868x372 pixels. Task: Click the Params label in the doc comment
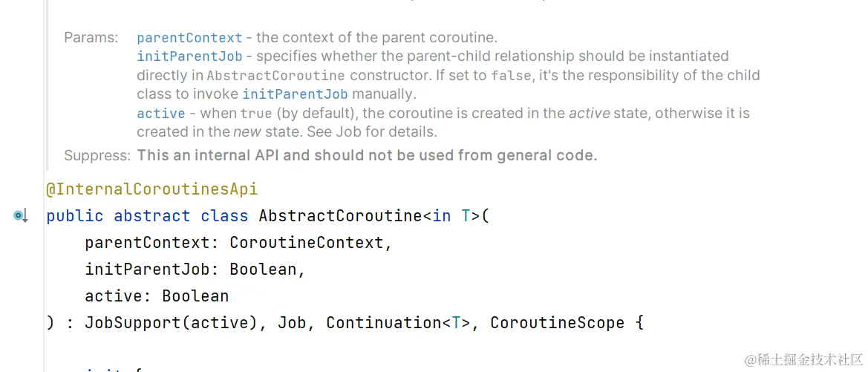pos(91,37)
